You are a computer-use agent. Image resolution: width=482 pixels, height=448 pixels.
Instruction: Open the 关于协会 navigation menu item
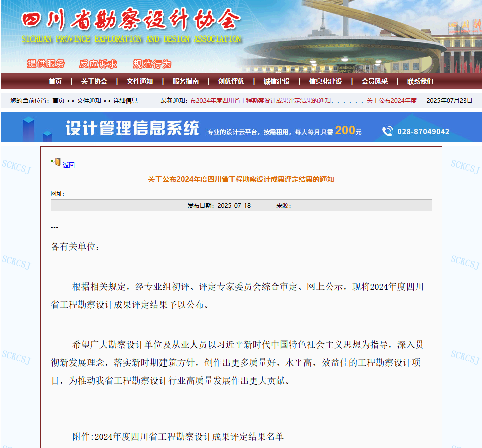tap(94, 81)
